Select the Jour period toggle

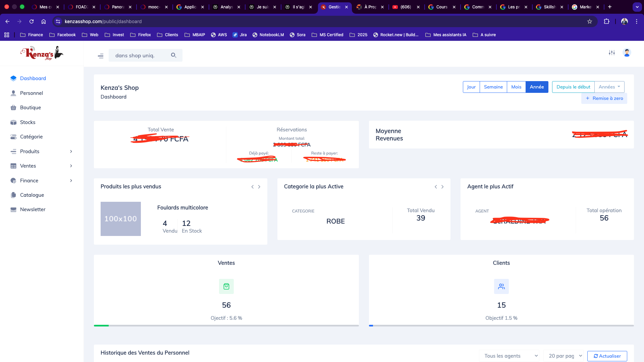click(471, 87)
